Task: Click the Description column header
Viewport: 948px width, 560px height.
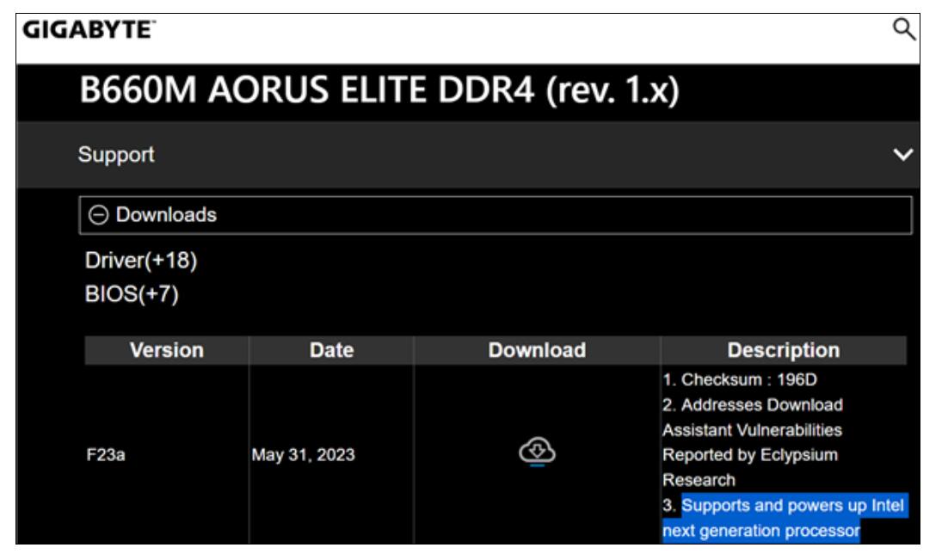Action: [784, 350]
